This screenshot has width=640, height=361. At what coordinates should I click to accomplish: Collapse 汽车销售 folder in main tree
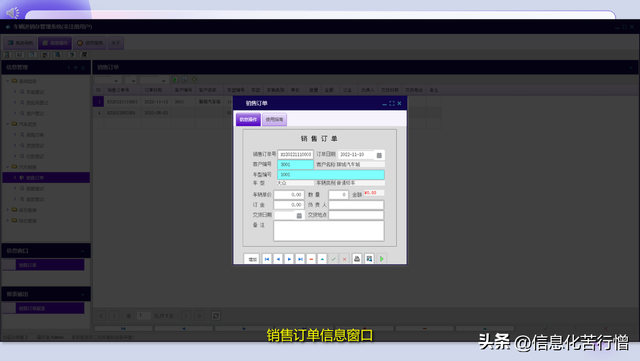click(7, 167)
